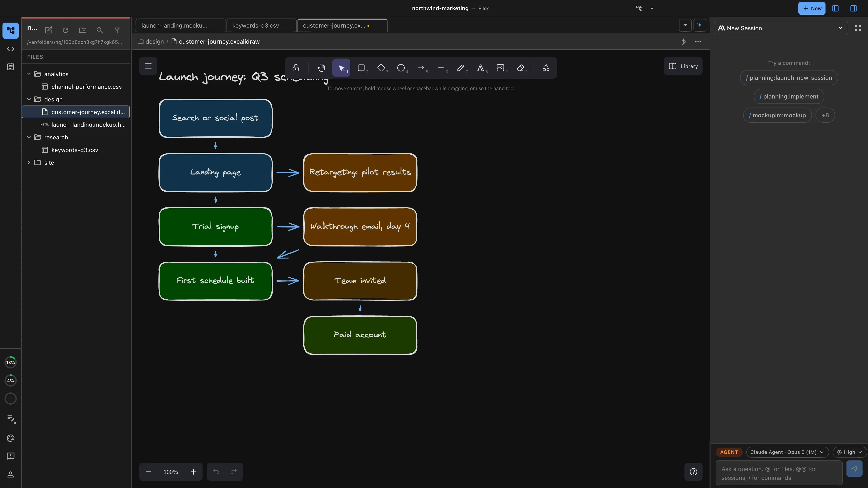Zoom out the canvas

tap(148, 472)
